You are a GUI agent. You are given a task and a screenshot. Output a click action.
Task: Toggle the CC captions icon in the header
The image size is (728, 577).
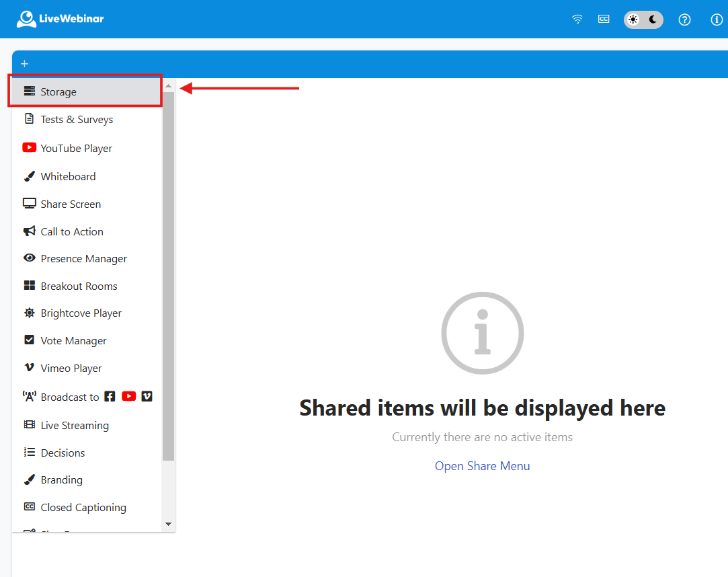coord(604,19)
